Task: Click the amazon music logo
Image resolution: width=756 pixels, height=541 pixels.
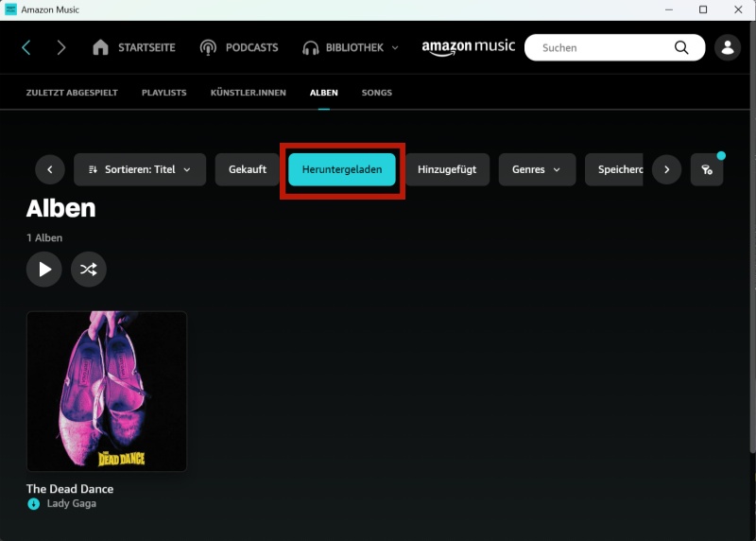Action: click(468, 47)
